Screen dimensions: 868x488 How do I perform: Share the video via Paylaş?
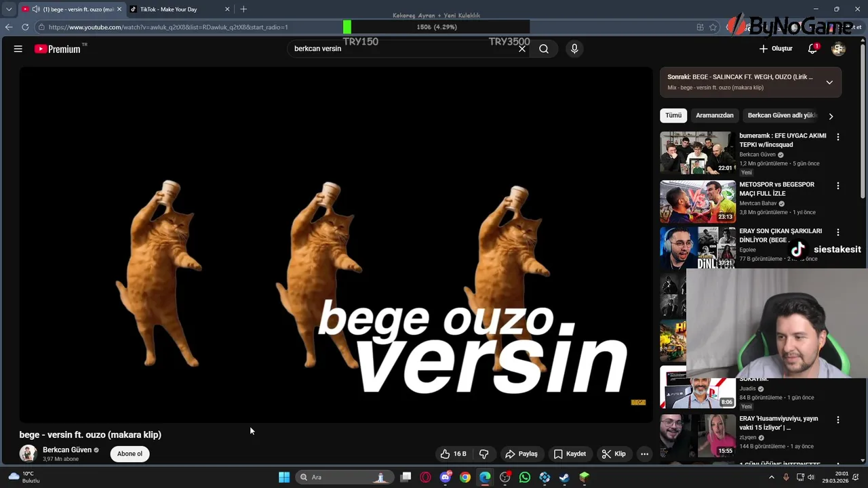click(x=521, y=454)
